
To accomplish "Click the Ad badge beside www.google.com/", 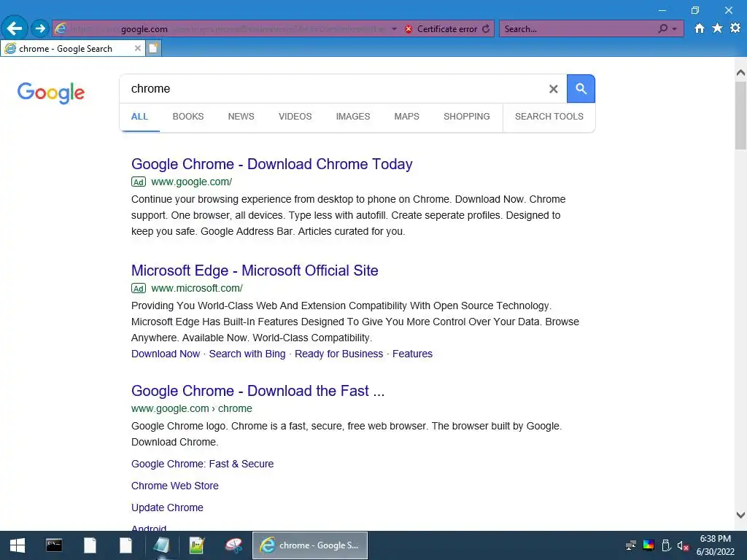I will click(139, 182).
